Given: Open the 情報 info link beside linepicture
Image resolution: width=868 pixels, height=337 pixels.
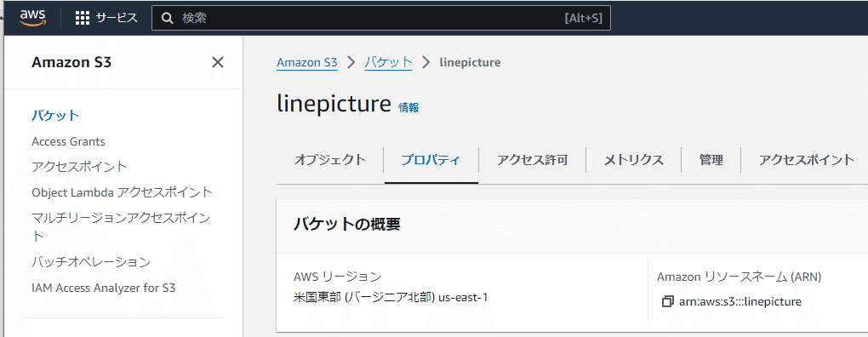Looking at the screenshot, I should [x=408, y=108].
